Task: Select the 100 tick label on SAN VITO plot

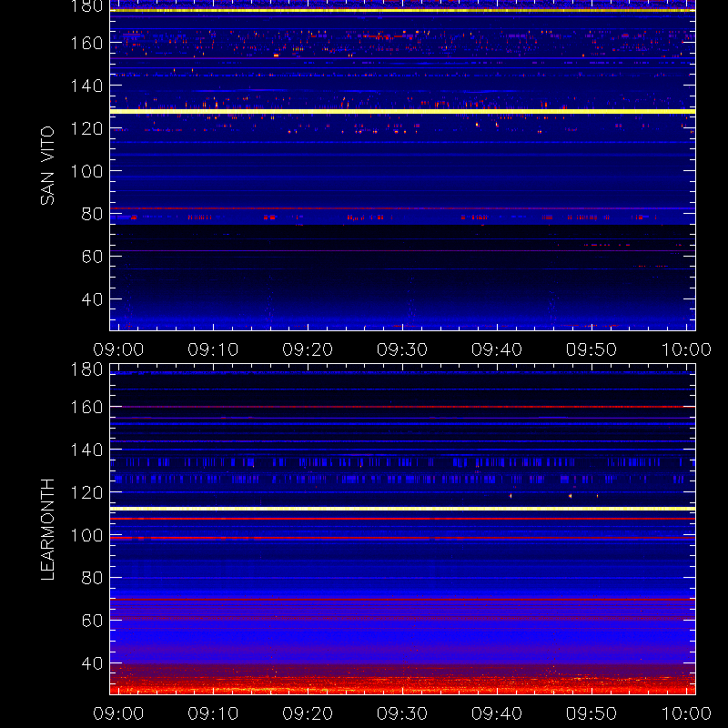Action: pos(86,171)
